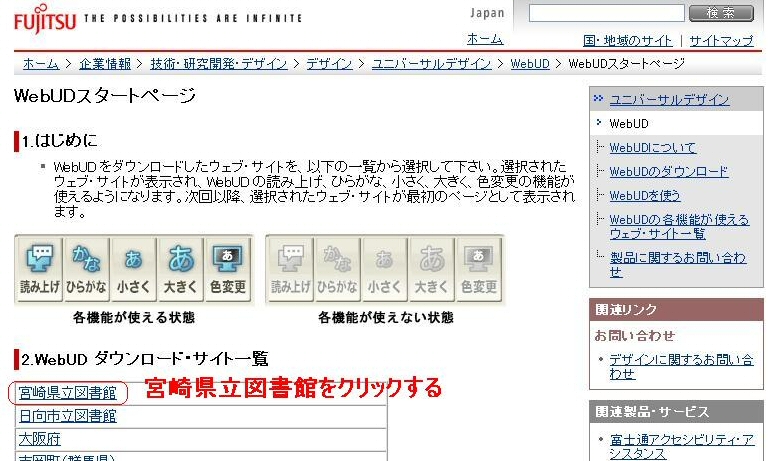Viewport: 774px width, 461px height.
Task: Click breadcrumb 企業情報 link
Action: pos(105,64)
